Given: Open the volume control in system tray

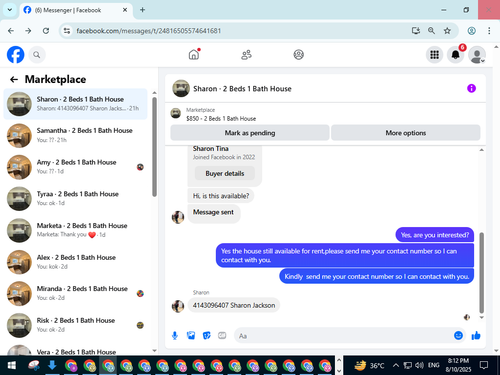Looking at the screenshot, I should (x=419, y=366).
